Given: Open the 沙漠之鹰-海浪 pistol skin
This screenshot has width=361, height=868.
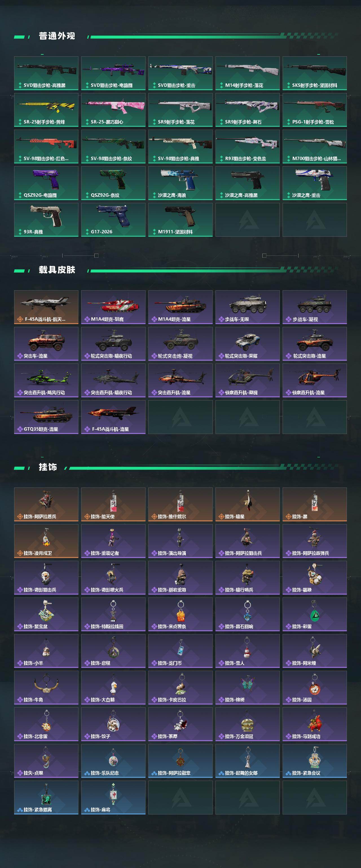Looking at the screenshot, I should 180,183.
